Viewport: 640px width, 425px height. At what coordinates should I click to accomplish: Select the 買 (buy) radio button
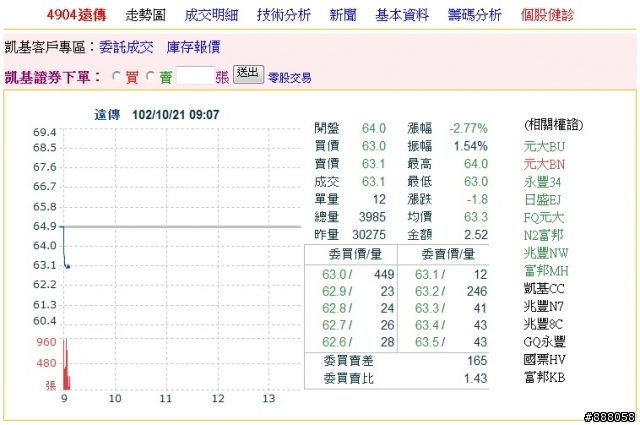coord(117,76)
